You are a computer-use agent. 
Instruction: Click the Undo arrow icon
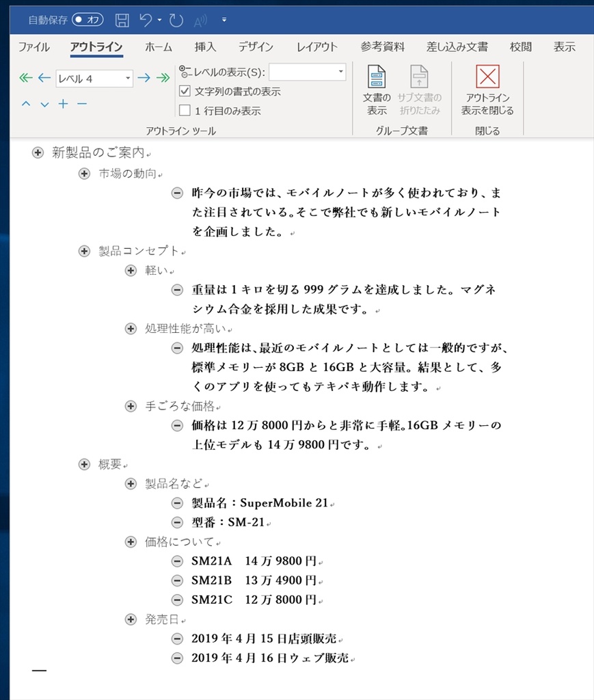click(x=146, y=20)
